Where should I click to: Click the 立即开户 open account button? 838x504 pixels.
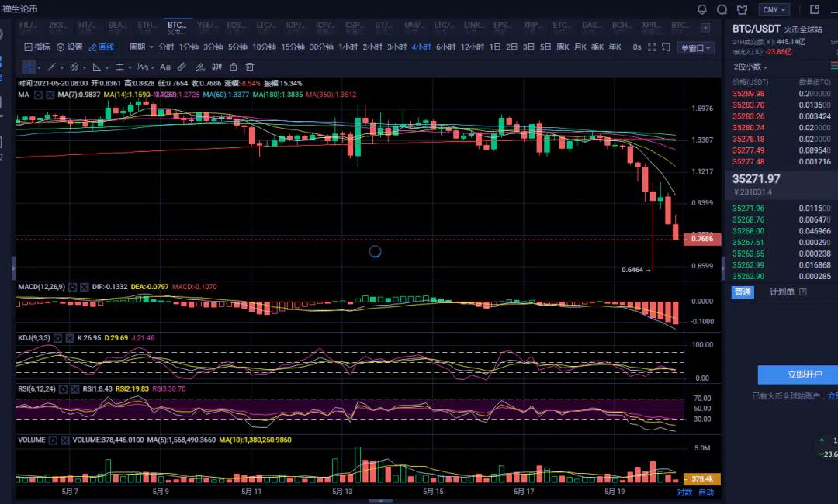coord(798,375)
